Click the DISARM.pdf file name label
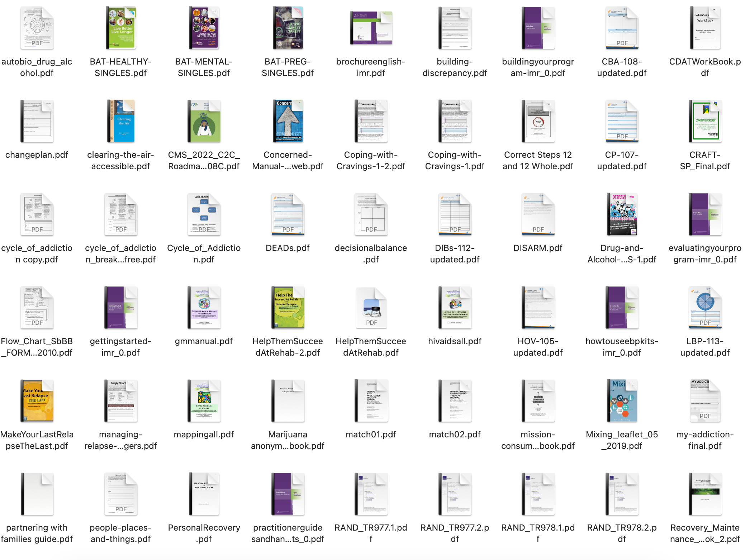Viewport: 745px width, 560px height. click(x=538, y=248)
